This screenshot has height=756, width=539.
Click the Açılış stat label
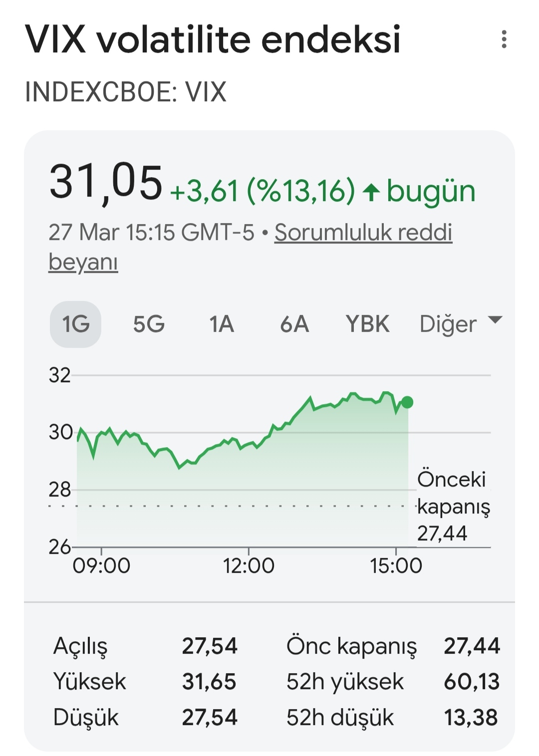click(x=80, y=646)
